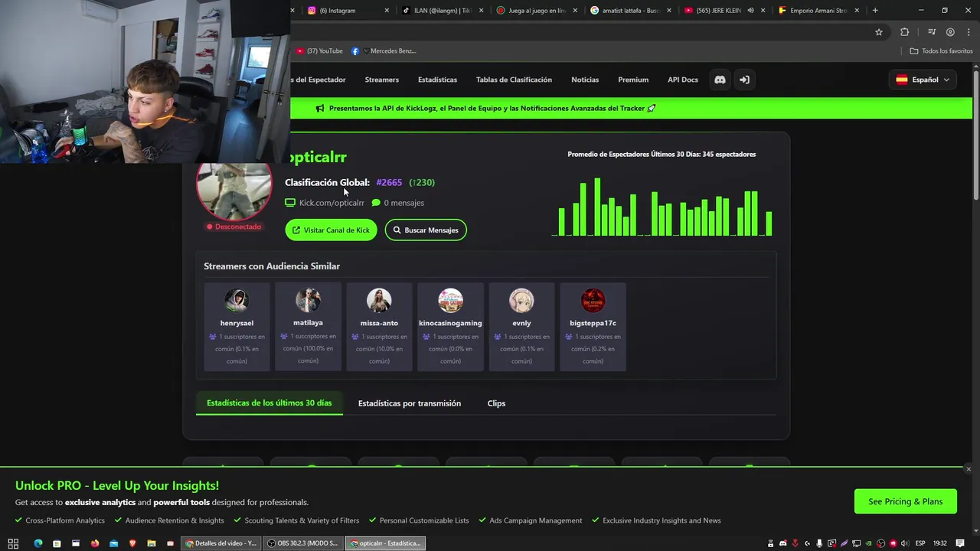Open the kinocasinogaming streamer card
The width and height of the screenshot is (980, 551).
(450, 327)
